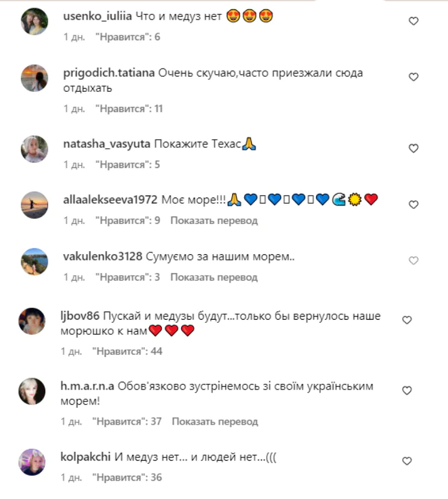Like the comment by usenko_iuliia
The height and width of the screenshot is (499, 448).
413,21
